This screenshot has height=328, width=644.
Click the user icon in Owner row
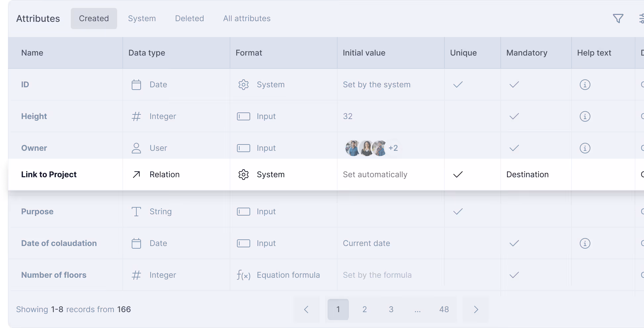[x=136, y=148]
